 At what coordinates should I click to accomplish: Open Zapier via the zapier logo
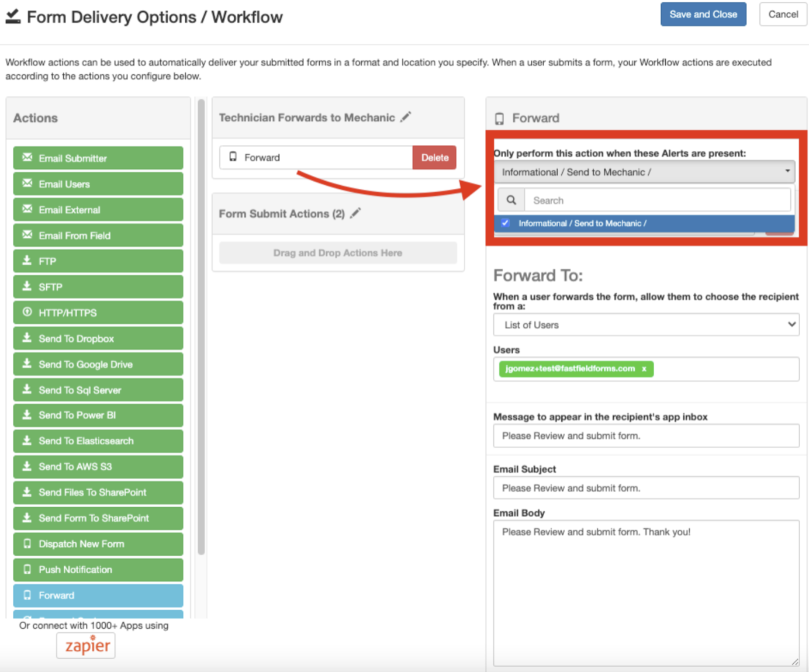pos(85,645)
